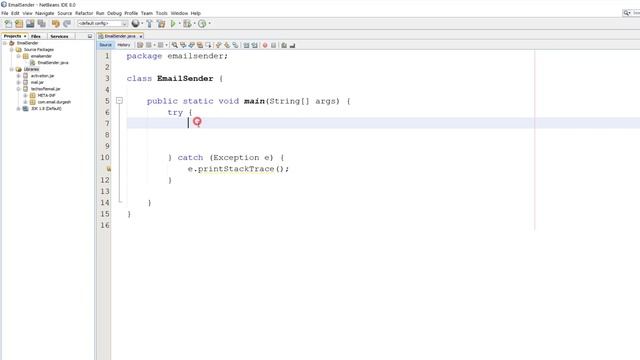The image size is (640, 360).
Task: Click the Debug Project toolbar icon
Action: (x=187, y=24)
